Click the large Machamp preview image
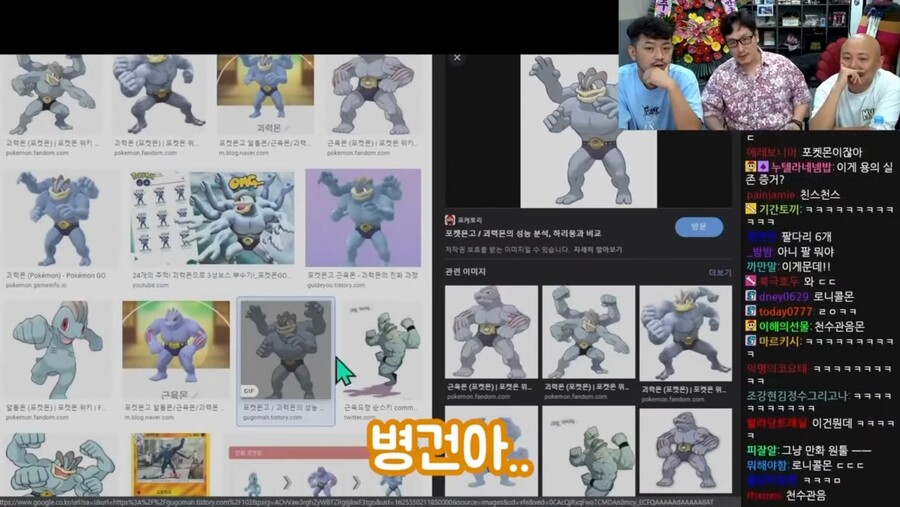900x507 pixels. 588,131
